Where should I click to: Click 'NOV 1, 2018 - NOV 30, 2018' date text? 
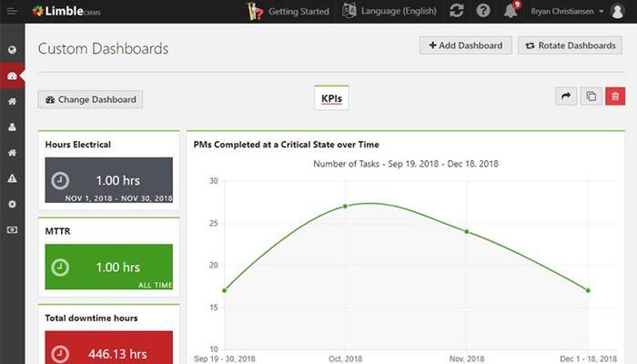pyautogui.click(x=119, y=198)
